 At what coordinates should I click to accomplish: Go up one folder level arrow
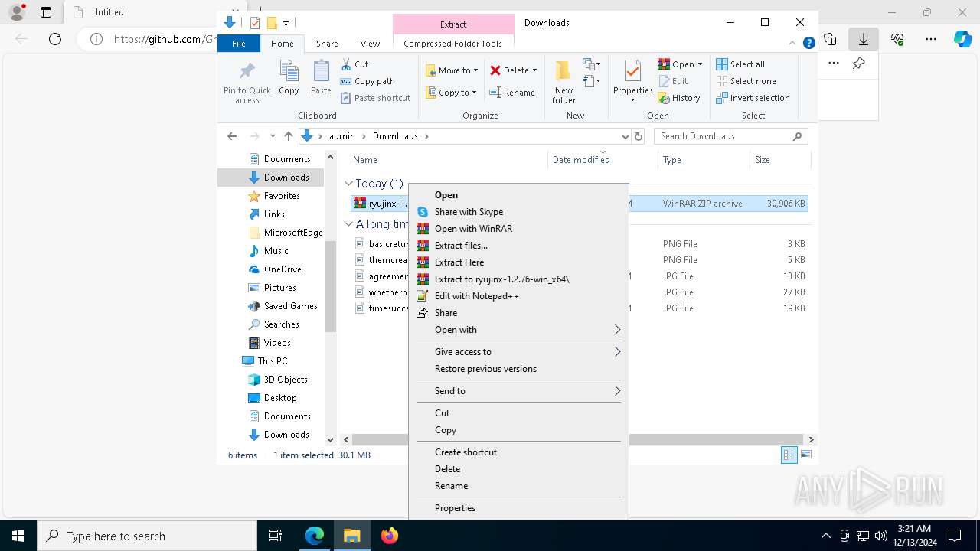(288, 136)
